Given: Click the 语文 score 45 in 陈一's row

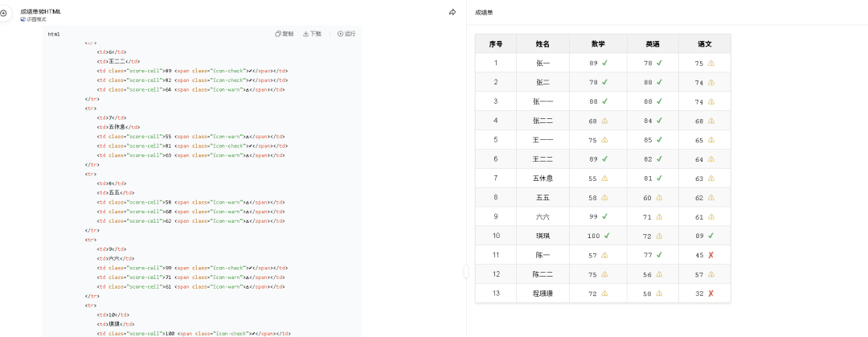Looking at the screenshot, I should pyautogui.click(x=698, y=255).
